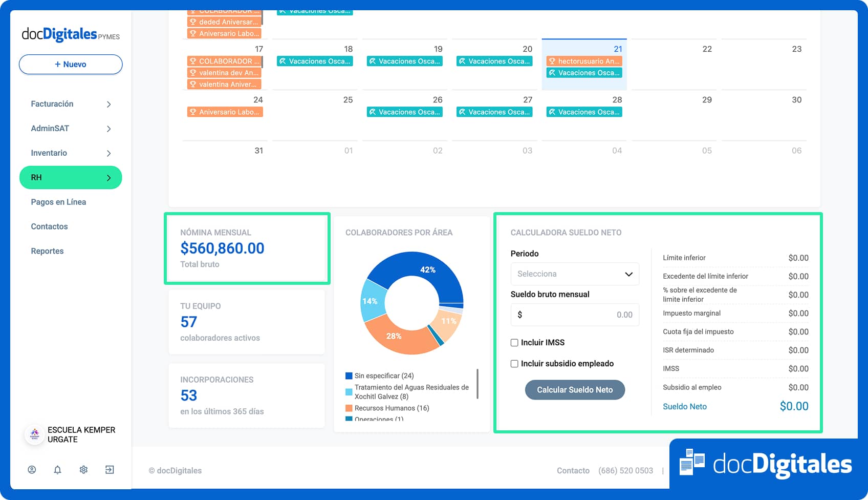868x500 pixels.
Task: Click the Escuela Kemper Urgate company logo
Action: point(34,434)
